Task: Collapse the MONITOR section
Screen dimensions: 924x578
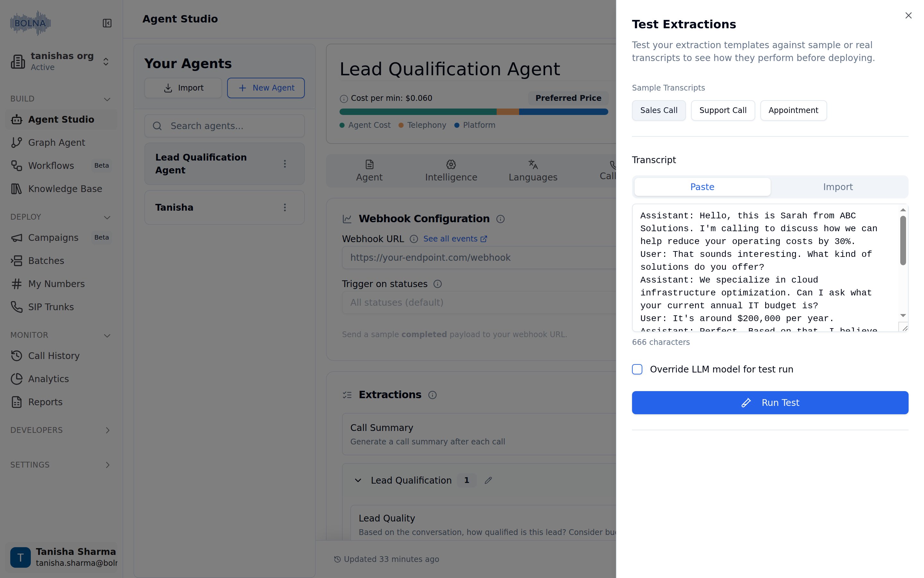Action: [x=107, y=336]
